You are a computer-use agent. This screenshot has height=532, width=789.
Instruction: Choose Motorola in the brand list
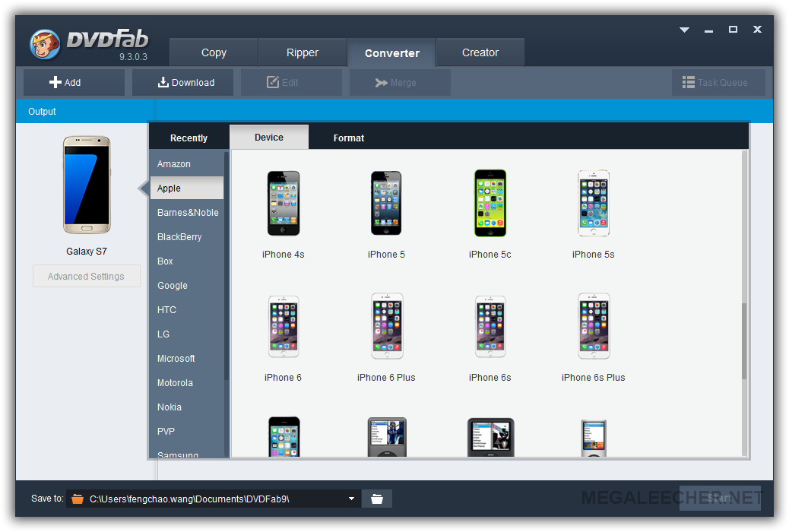(187, 383)
